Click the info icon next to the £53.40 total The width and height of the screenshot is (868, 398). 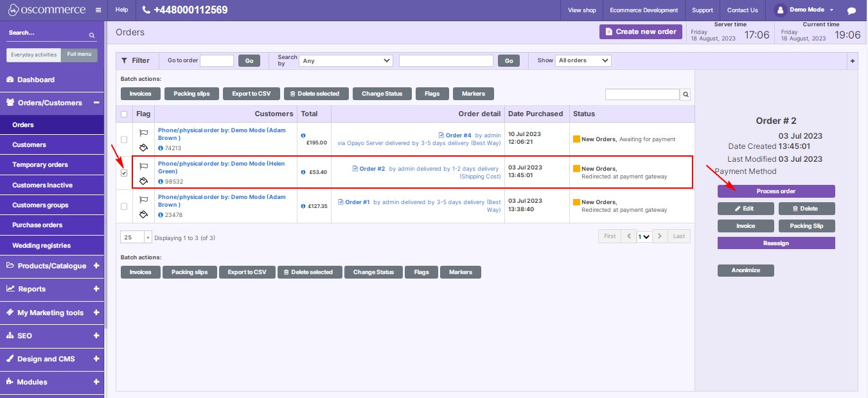(x=303, y=171)
